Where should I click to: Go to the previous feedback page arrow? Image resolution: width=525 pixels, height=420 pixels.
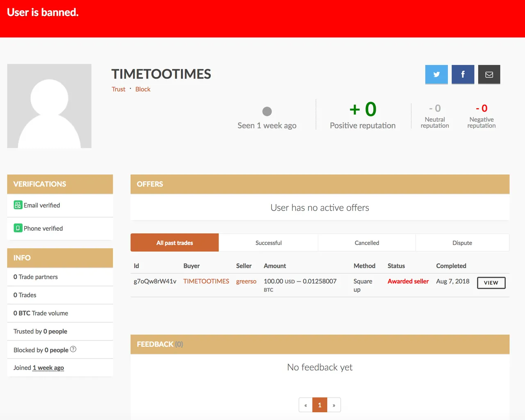click(306, 405)
